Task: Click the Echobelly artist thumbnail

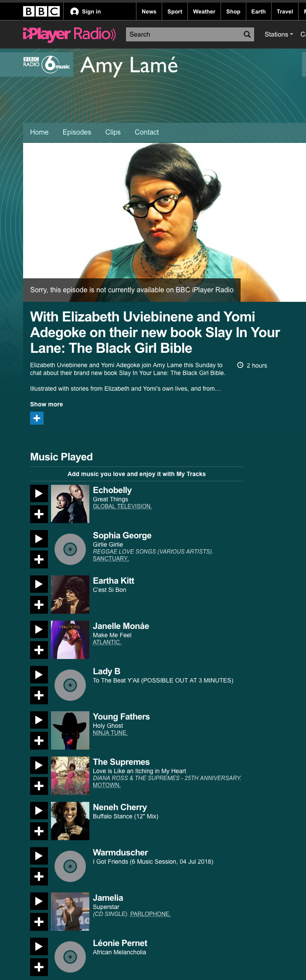Action: point(70,504)
